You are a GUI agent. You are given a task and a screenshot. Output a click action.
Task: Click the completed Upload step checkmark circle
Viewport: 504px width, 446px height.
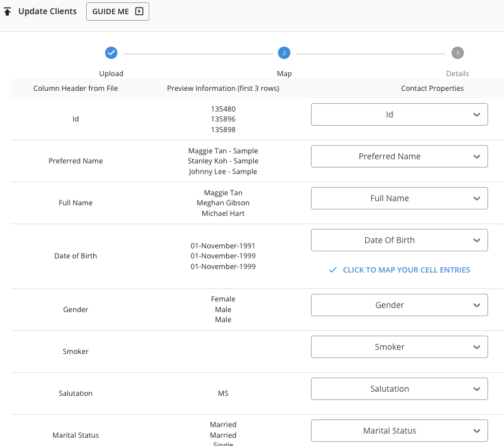click(x=111, y=53)
